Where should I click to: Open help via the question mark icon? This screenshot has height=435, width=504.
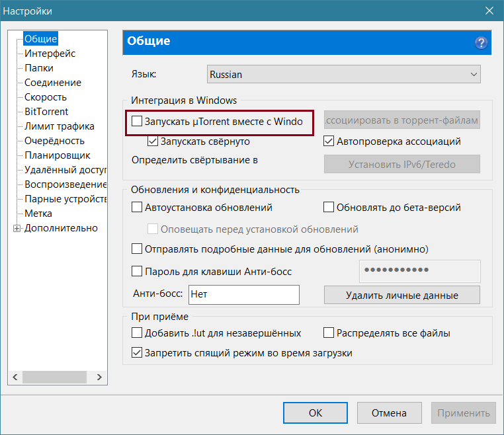click(x=481, y=43)
